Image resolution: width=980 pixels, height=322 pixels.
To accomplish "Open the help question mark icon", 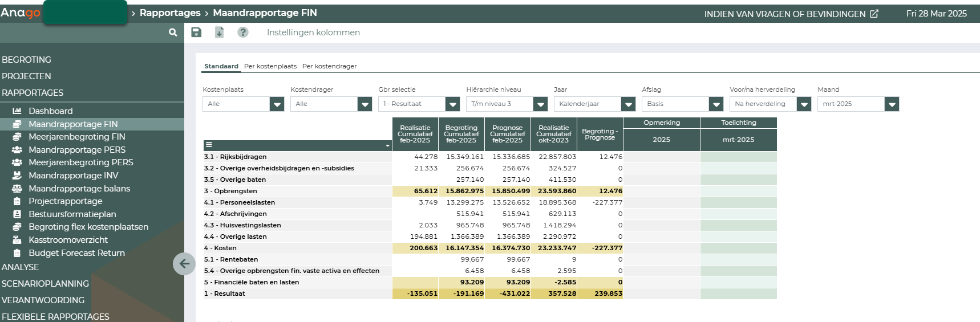I will coord(243,32).
